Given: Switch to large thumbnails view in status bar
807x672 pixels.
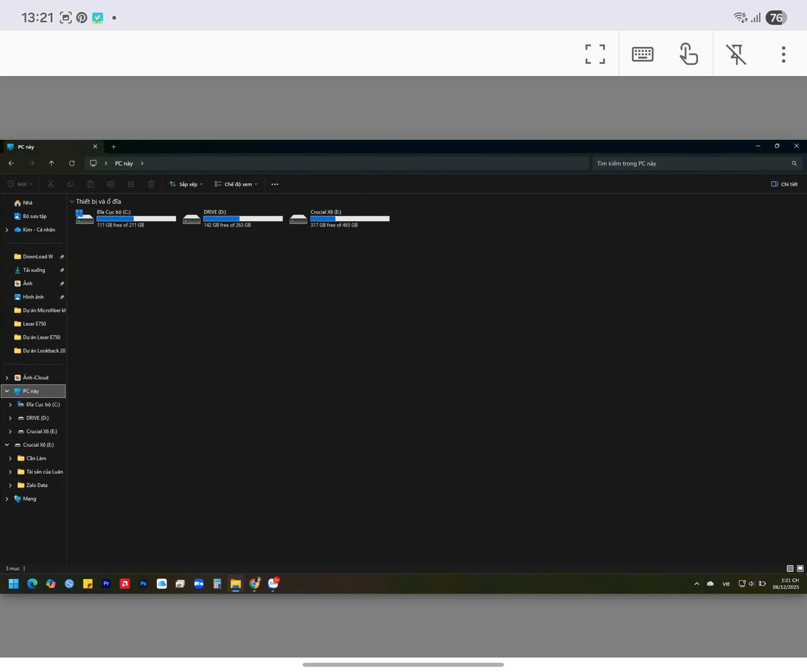Looking at the screenshot, I should [x=800, y=568].
